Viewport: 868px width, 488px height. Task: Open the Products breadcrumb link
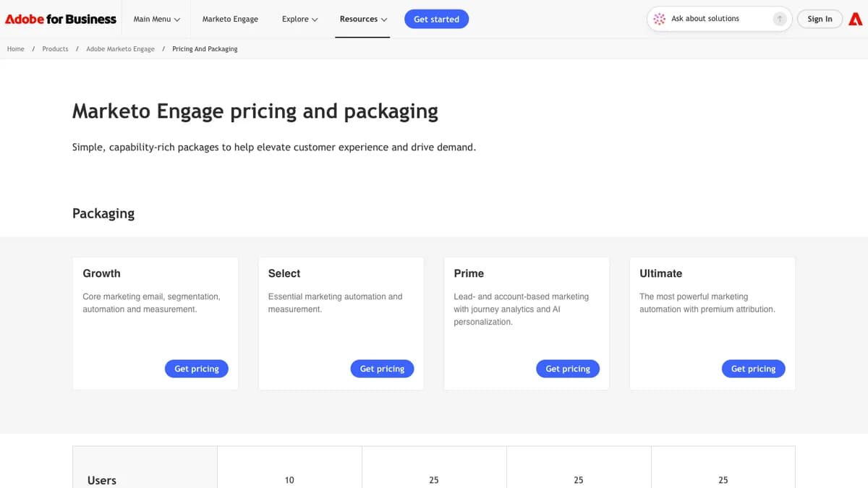pos(55,49)
